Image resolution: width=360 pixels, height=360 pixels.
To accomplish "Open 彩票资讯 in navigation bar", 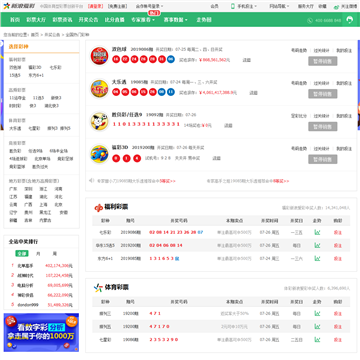I will [62, 20].
